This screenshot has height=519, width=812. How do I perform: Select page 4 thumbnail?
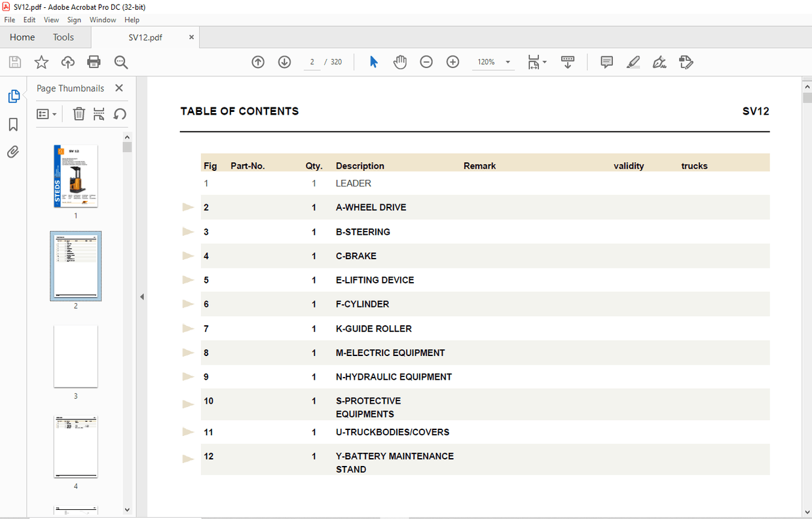[x=75, y=446]
